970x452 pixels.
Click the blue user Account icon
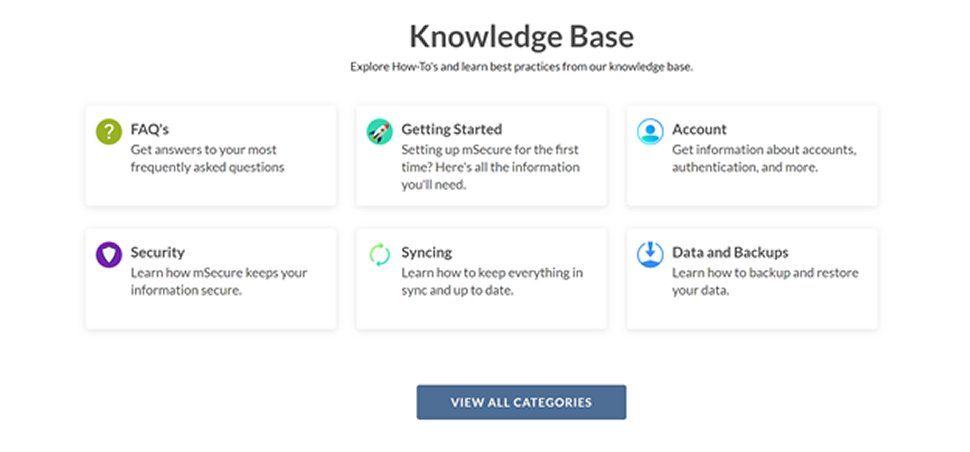pyautogui.click(x=650, y=131)
